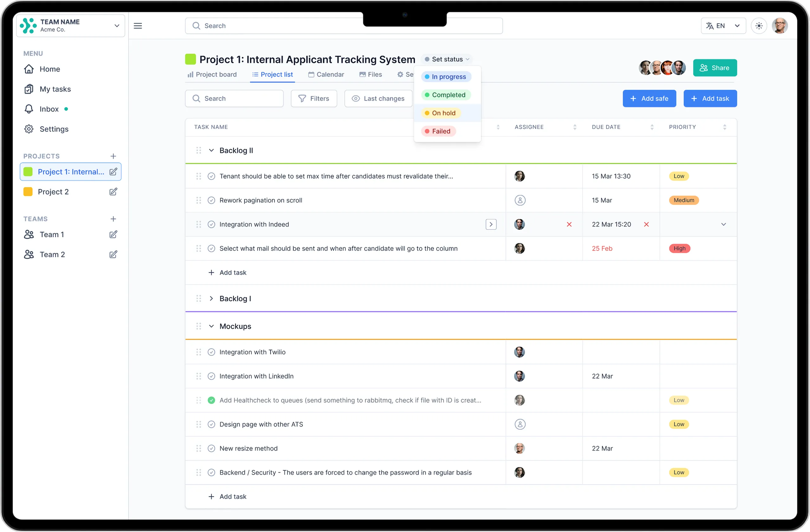
Task: Clear the 22 Mar 15:20 due date
Action: pyautogui.click(x=647, y=225)
